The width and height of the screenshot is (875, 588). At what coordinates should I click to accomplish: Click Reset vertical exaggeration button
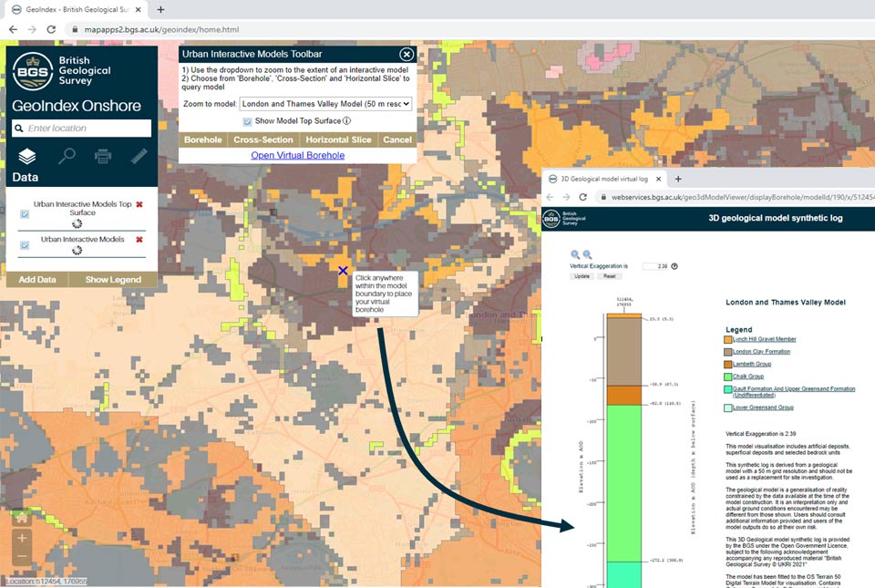pos(609,276)
